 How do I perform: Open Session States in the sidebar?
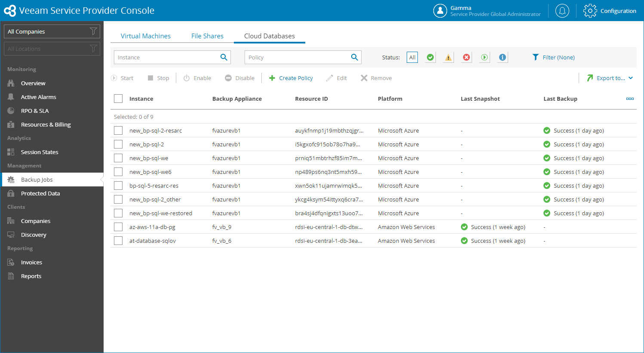(52, 152)
